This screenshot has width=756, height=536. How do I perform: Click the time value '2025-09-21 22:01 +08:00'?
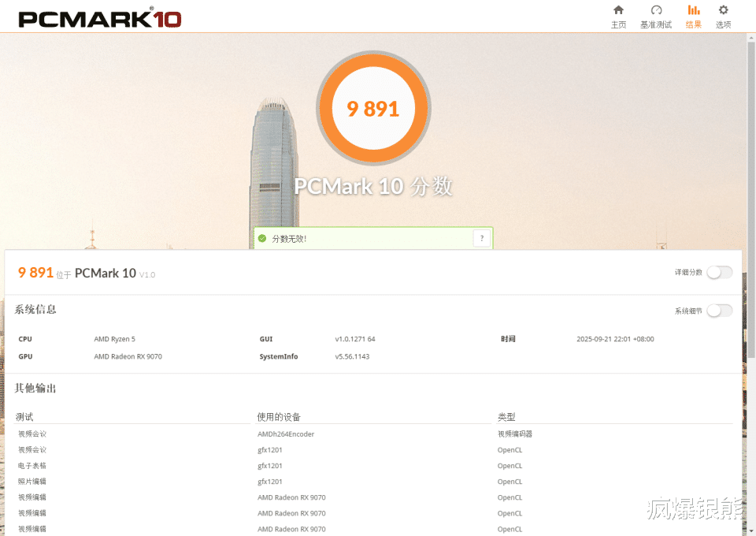[615, 339]
